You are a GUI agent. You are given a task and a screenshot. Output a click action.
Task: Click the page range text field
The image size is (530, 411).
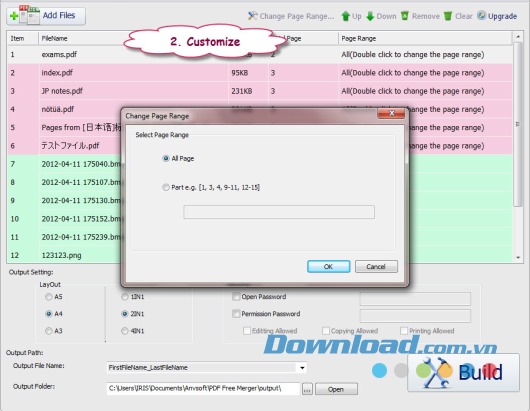[279, 212]
